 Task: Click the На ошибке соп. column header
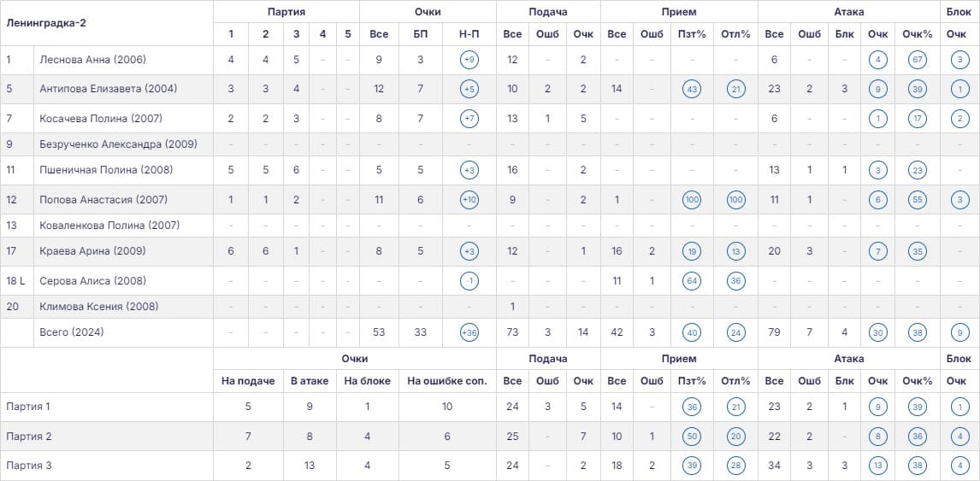click(447, 381)
